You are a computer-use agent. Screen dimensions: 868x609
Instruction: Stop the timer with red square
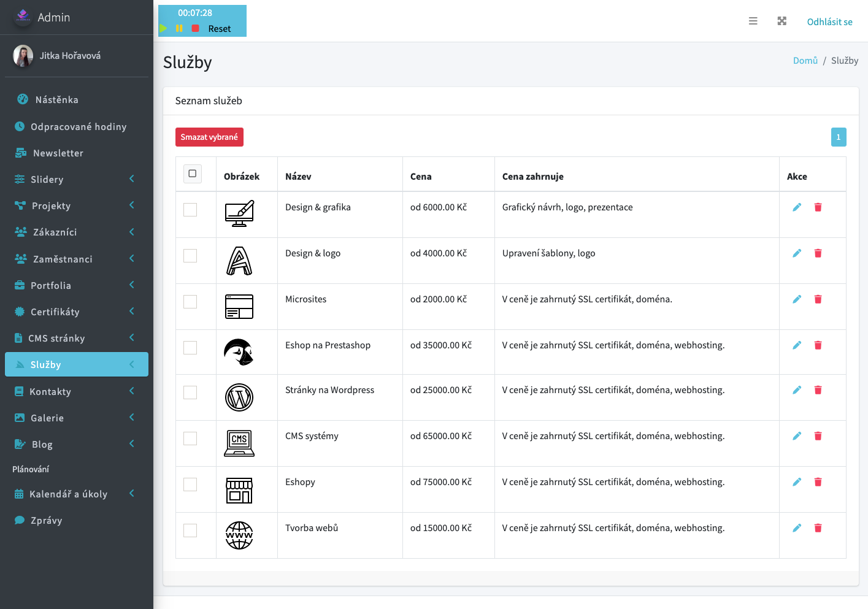click(195, 28)
